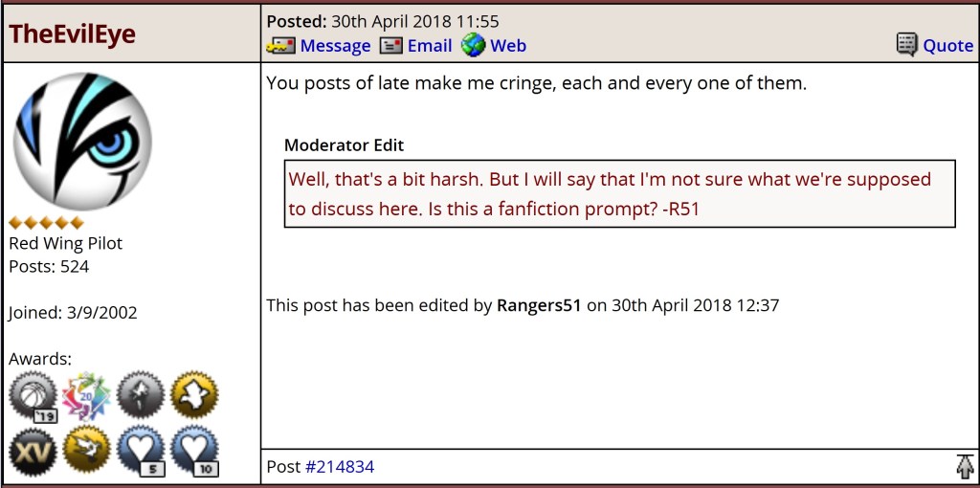Open the post #214834 permalink

[340, 467]
